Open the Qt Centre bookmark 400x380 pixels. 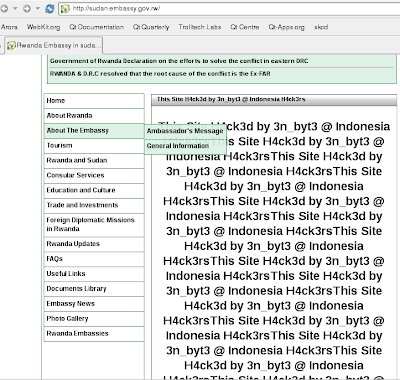[245, 27]
